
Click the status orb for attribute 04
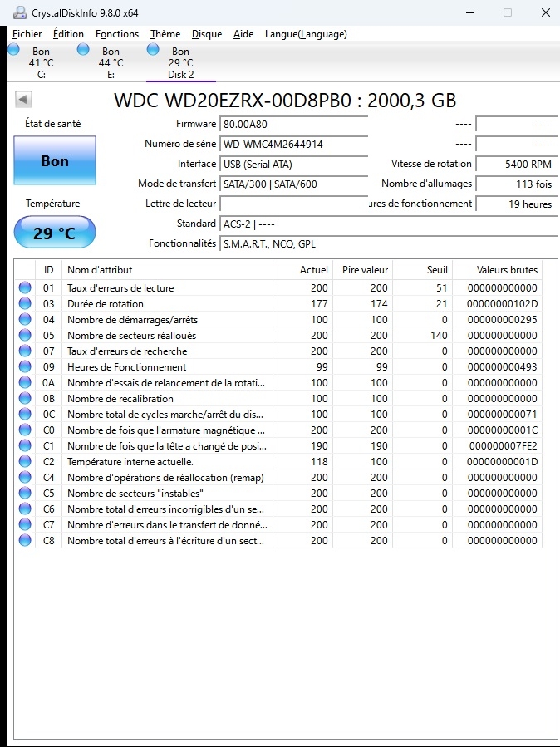pos(25,319)
